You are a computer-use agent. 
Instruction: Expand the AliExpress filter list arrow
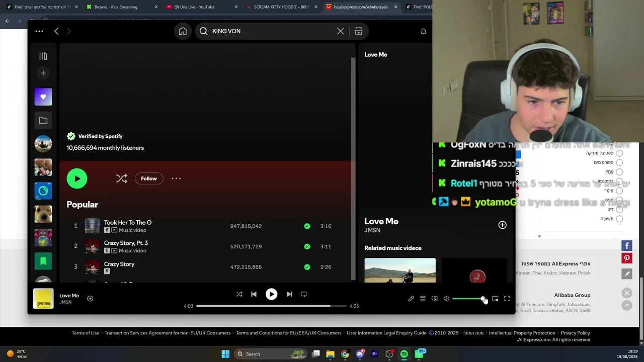(539, 236)
